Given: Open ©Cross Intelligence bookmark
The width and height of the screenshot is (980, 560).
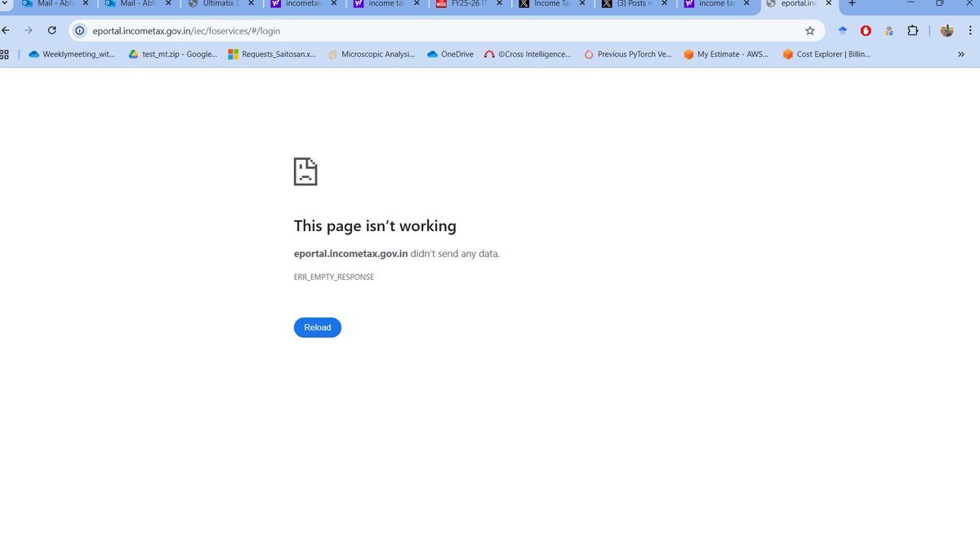Looking at the screenshot, I should coord(528,55).
